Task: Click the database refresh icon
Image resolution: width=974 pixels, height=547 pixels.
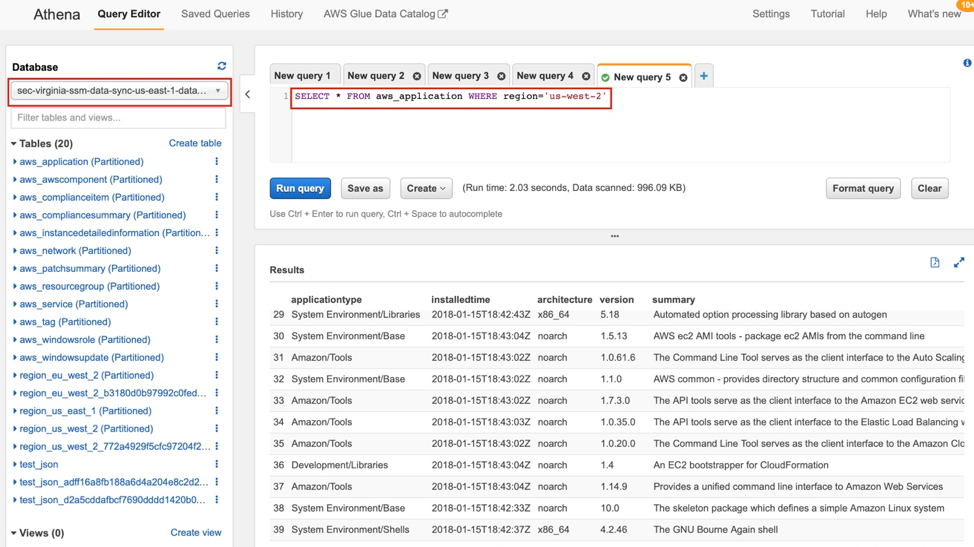Action: [x=221, y=66]
